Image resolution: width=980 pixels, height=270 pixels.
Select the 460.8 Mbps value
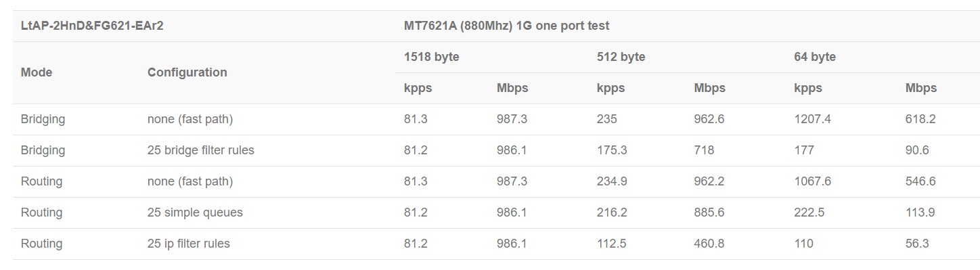point(709,244)
